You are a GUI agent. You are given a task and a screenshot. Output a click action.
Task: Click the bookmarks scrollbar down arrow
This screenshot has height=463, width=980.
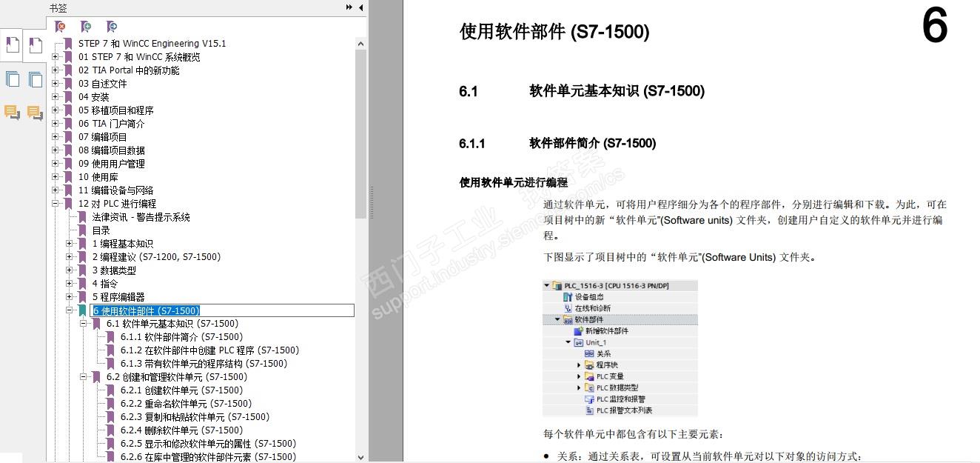(x=361, y=457)
